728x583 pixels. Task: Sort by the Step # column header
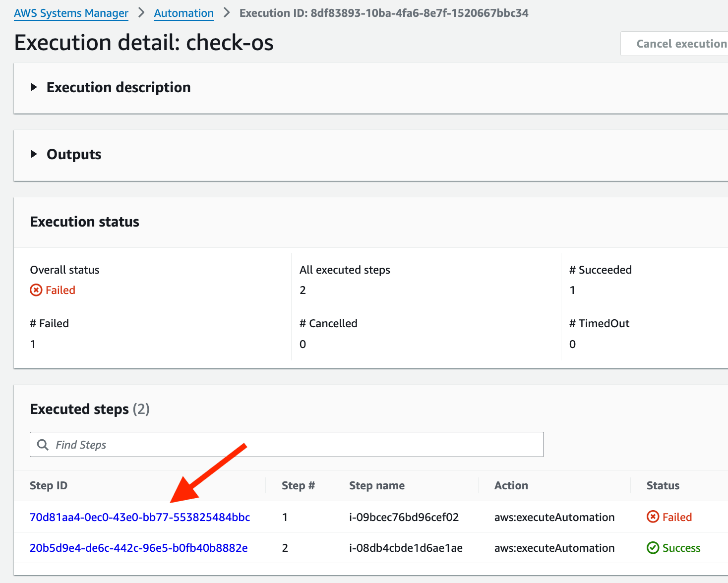pyautogui.click(x=298, y=485)
